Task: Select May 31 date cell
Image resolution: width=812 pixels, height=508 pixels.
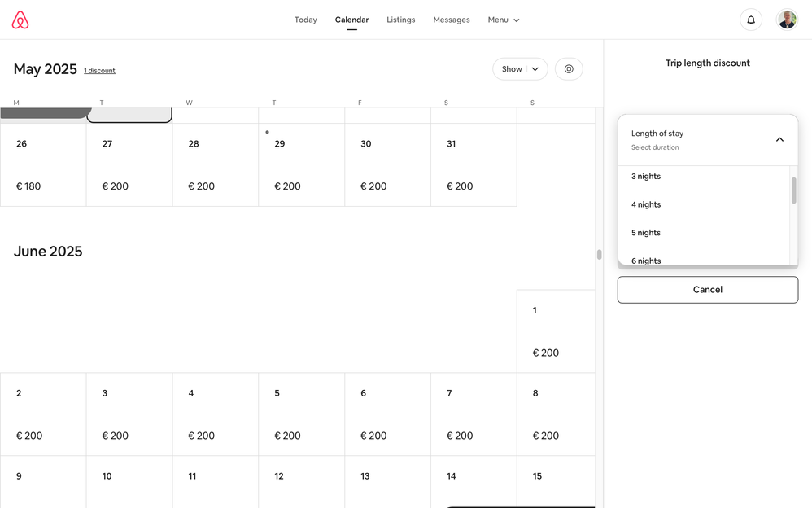Action: (474, 164)
